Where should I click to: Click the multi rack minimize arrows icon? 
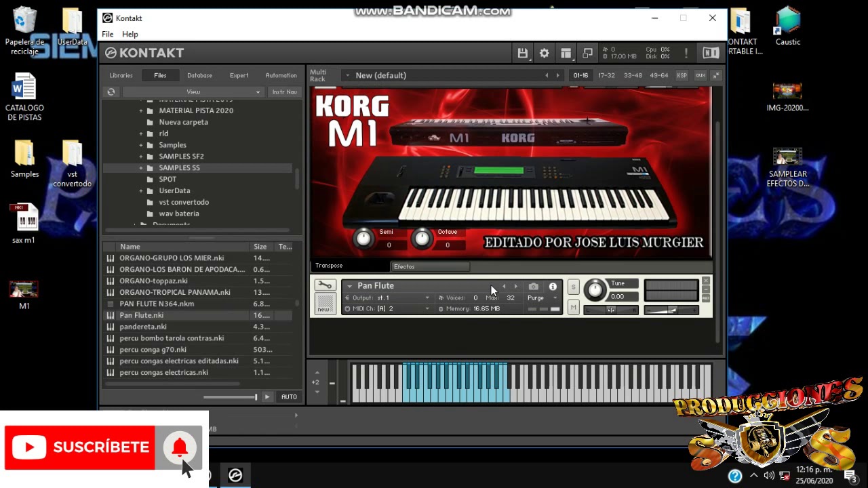(716, 75)
